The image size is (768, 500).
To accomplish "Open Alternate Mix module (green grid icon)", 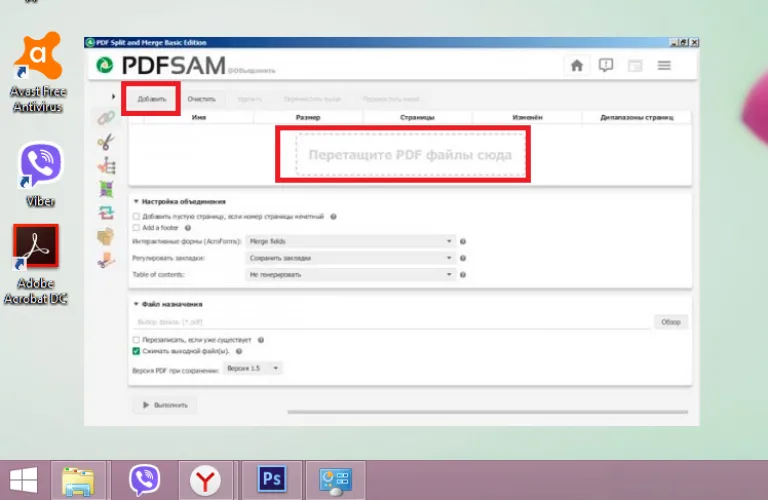I will tap(106, 189).
